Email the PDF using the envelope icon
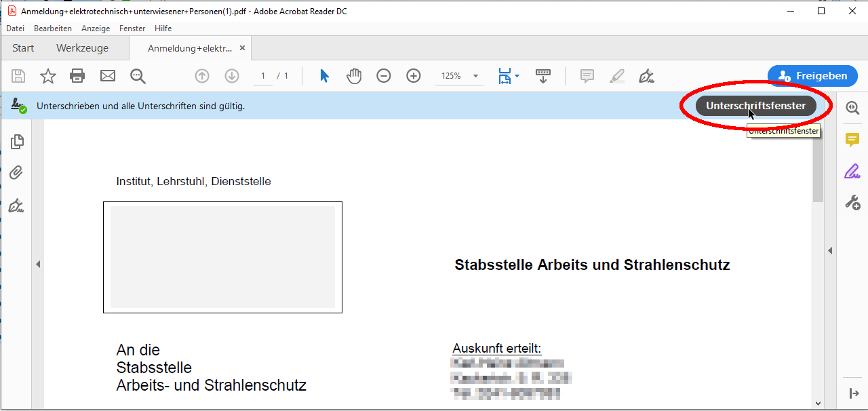Image resolution: width=868 pixels, height=411 pixels. coord(107,76)
